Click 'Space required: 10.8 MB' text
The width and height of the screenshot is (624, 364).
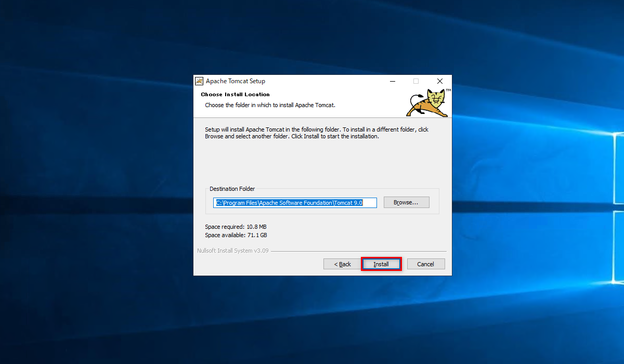[236, 227]
